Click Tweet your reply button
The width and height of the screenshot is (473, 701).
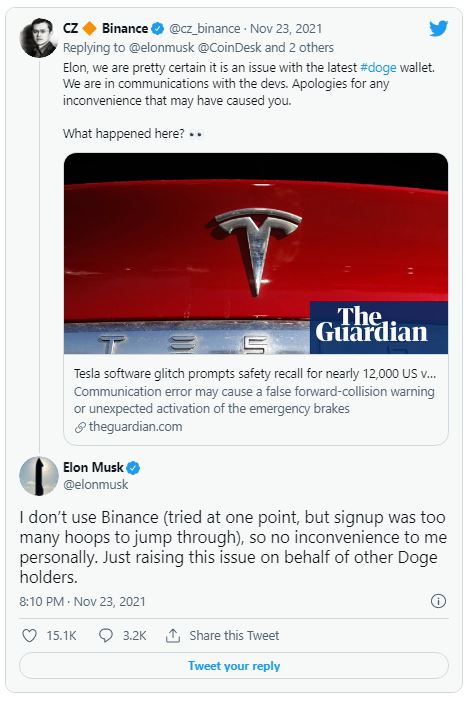point(234,666)
